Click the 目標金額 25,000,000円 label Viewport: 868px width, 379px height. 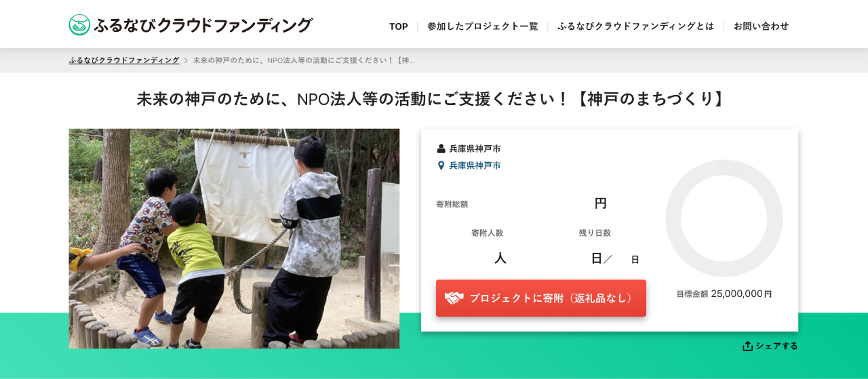click(x=724, y=294)
